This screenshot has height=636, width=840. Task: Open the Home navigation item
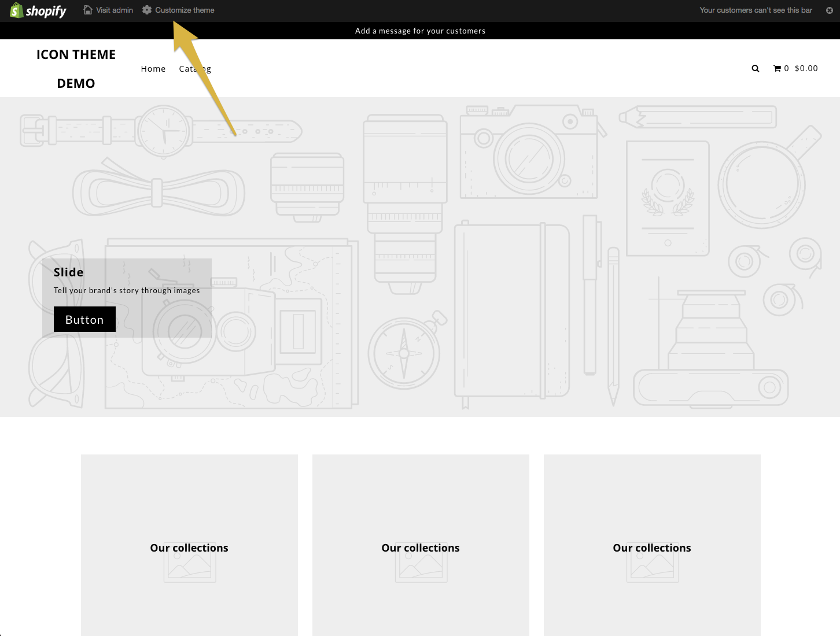pyautogui.click(x=153, y=68)
